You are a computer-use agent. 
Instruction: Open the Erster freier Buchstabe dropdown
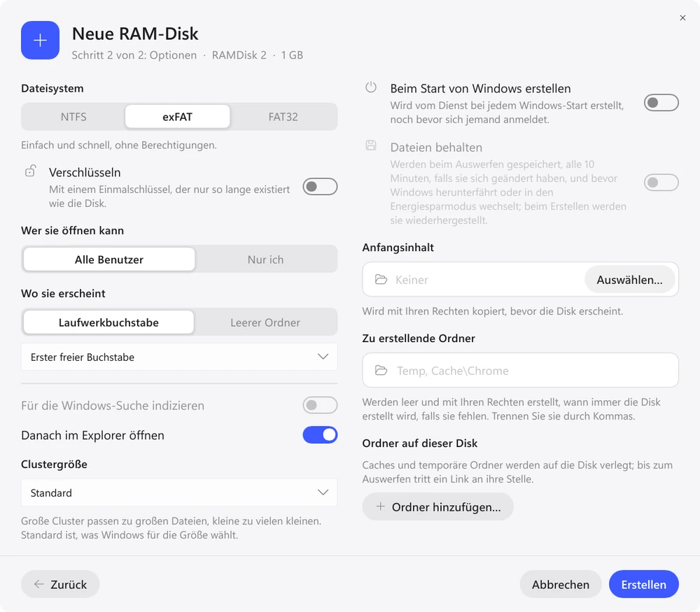179,357
